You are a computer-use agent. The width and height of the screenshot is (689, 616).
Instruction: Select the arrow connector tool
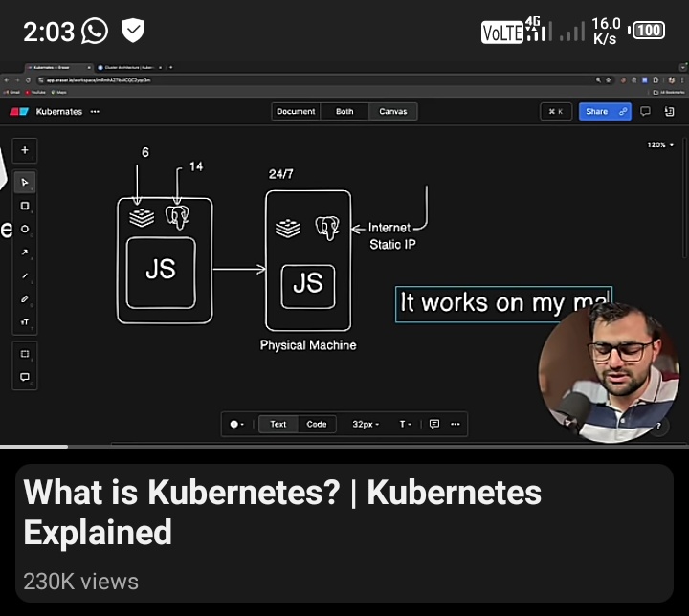point(25,253)
